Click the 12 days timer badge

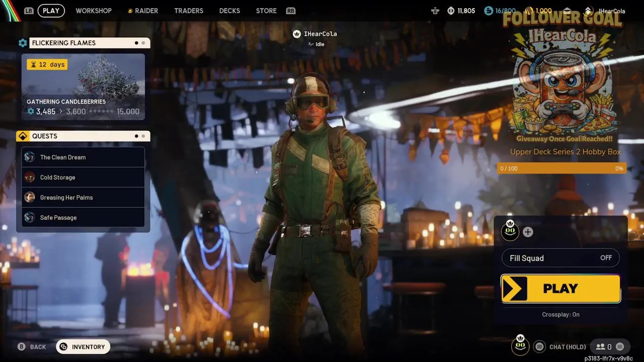47,64
